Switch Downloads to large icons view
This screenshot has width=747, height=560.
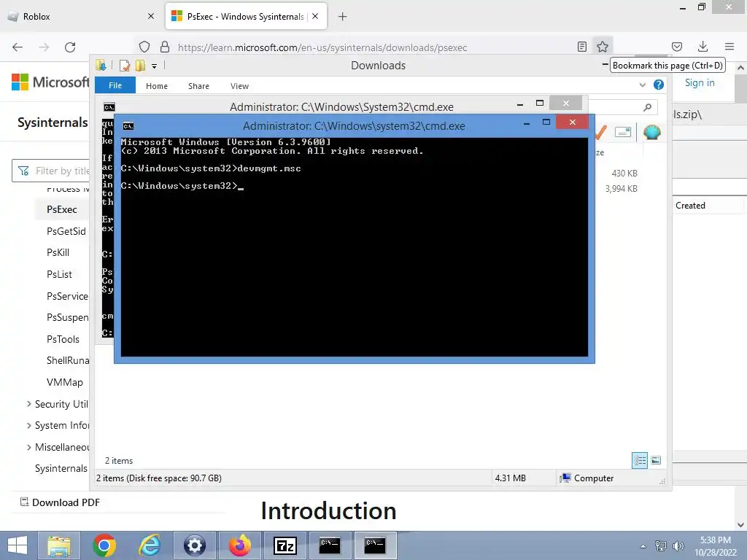[656, 460]
